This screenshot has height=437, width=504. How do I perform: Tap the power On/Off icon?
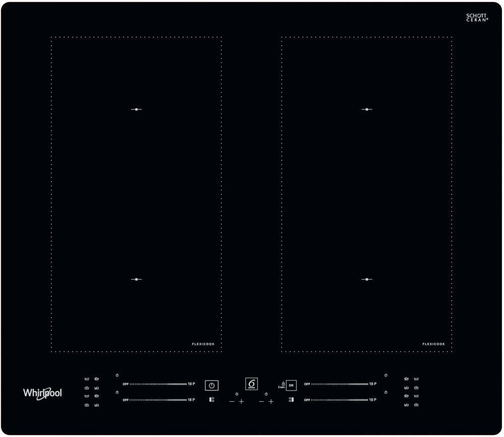pyautogui.click(x=212, y=385)
